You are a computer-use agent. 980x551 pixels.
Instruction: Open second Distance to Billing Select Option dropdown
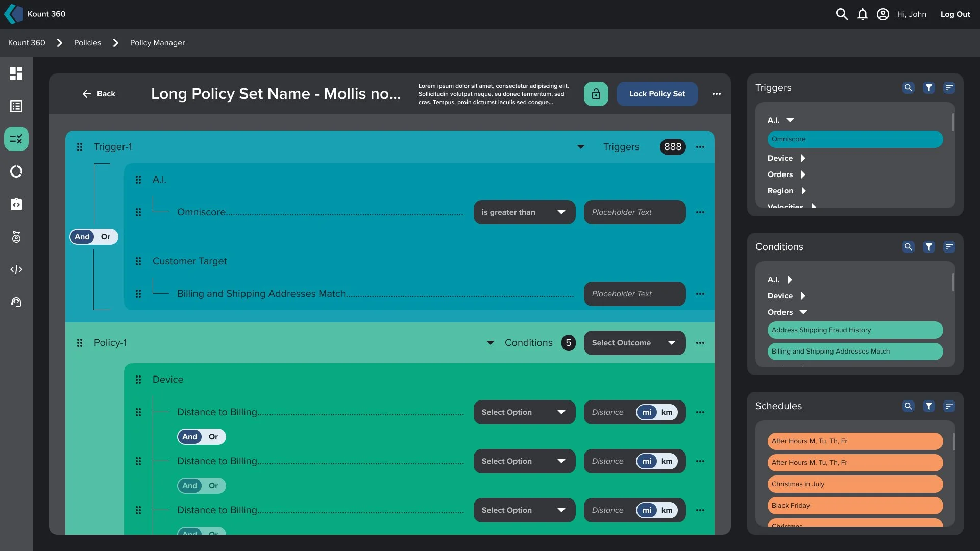525,461
